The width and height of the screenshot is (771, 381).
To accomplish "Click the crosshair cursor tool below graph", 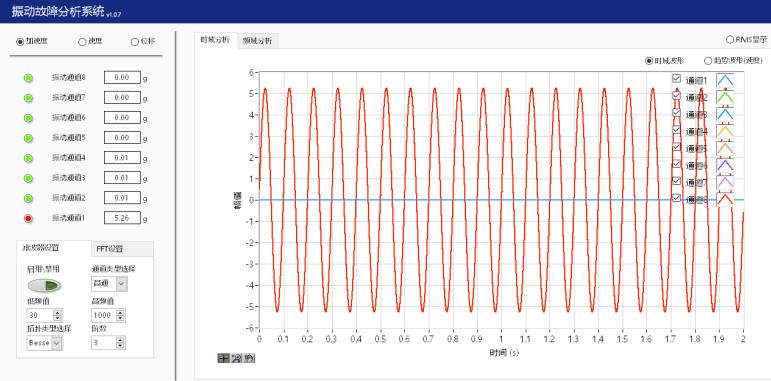I will click(x=223, y=358).
